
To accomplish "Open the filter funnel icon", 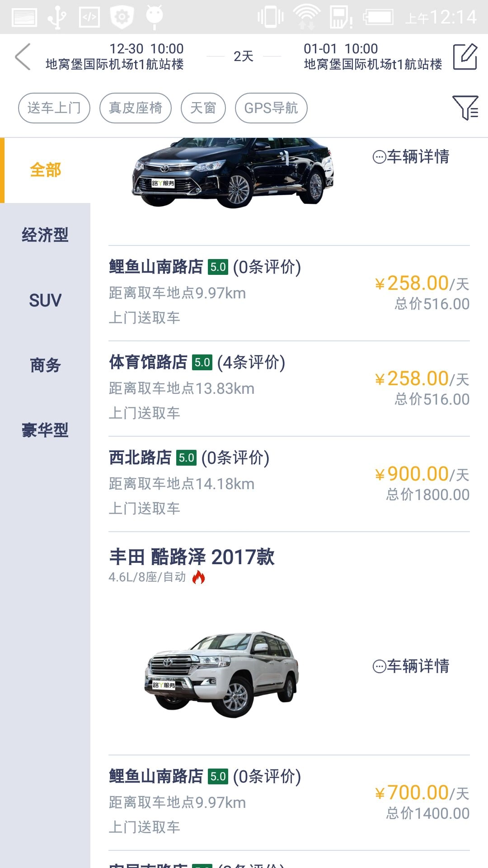I will 465,108.
